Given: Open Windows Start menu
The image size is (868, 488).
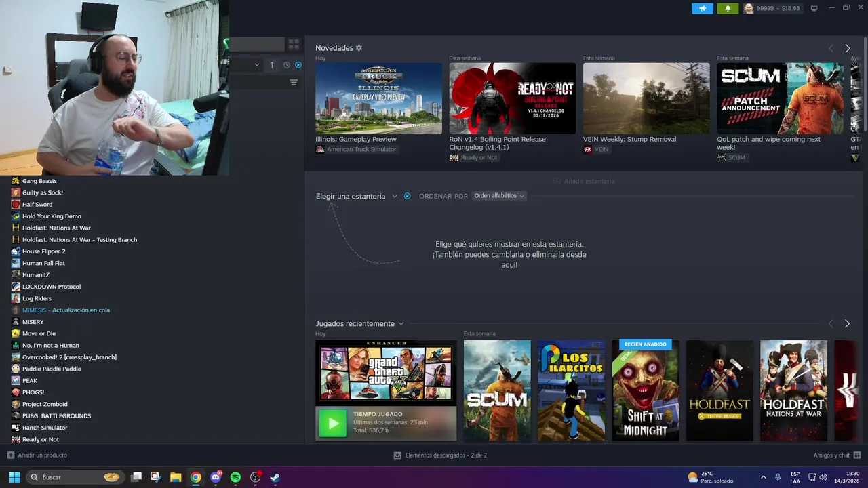Looking at the screenshot, I should (14, 477).
